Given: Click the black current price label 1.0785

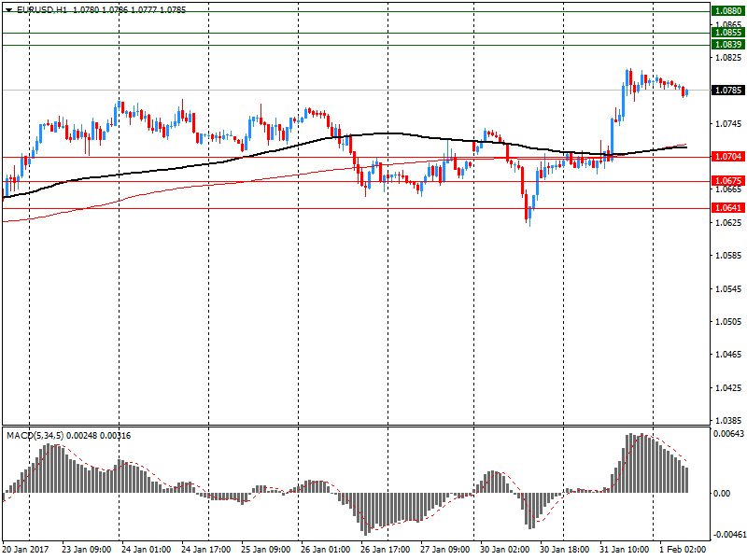Looking at the screenshot, I should 728,91.
